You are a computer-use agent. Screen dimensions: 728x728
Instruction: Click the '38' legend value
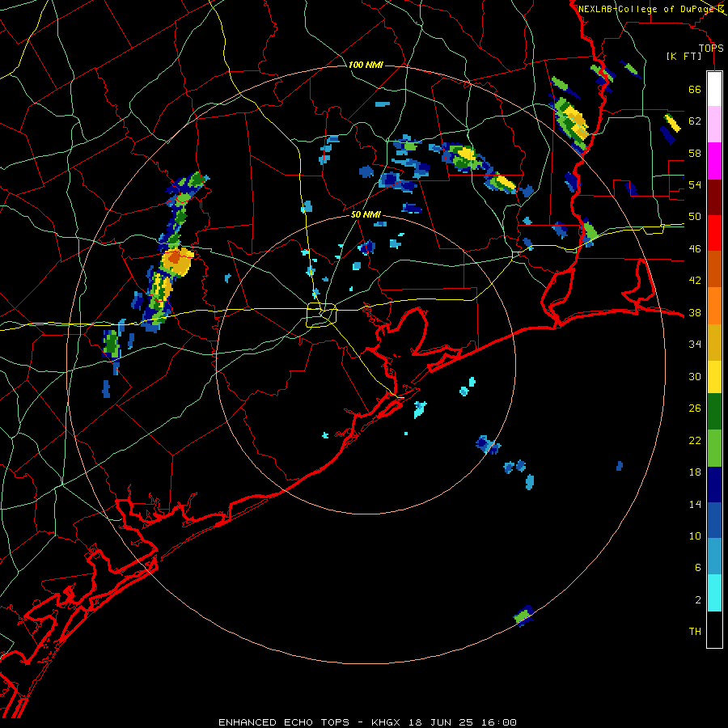coord(695,312)
